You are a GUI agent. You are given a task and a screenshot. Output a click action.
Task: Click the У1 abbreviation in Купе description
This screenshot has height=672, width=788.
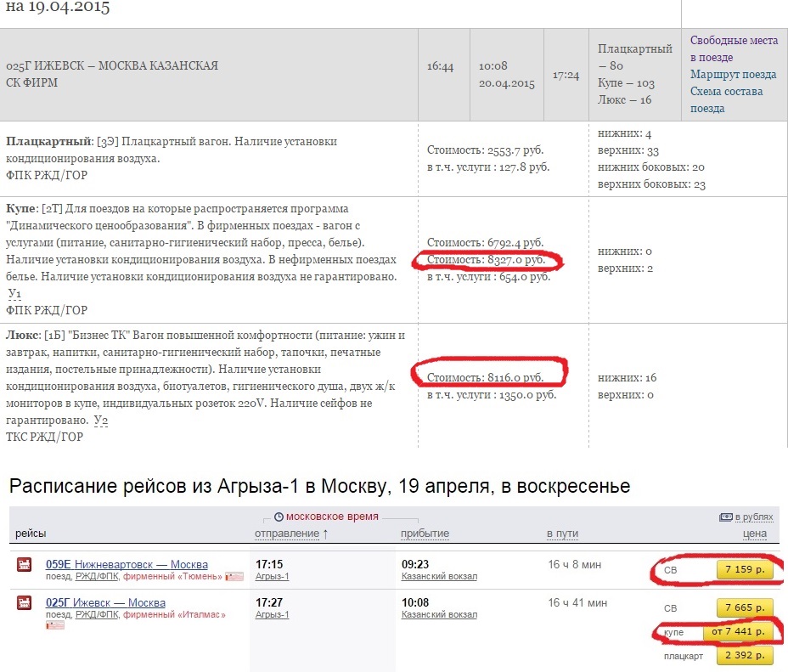(14, 294)
